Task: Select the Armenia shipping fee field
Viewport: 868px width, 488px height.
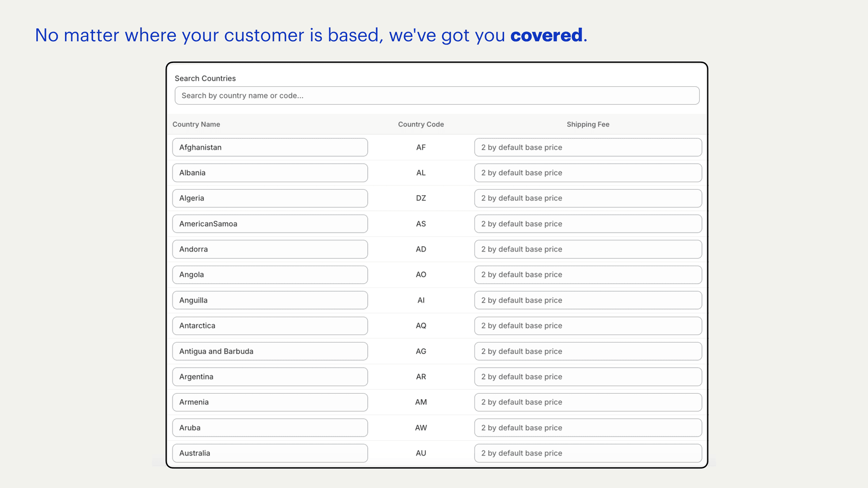Action: coord(588,402)
